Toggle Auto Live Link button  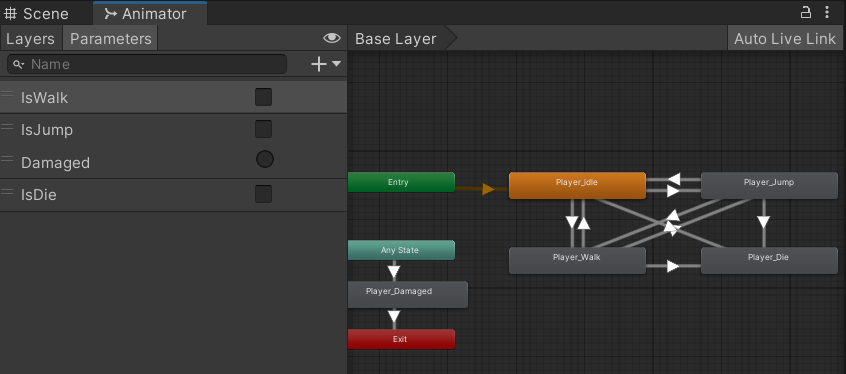coord(784,39)
